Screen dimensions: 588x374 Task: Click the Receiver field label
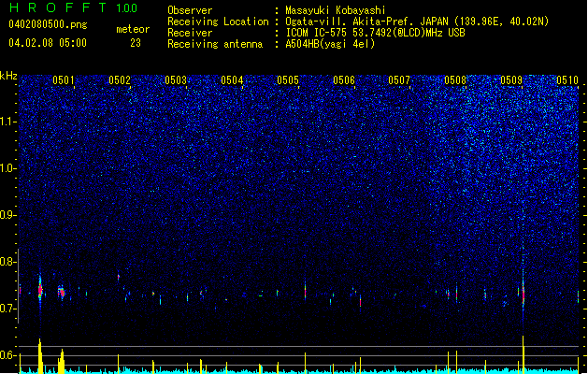[x=190, y=33]
